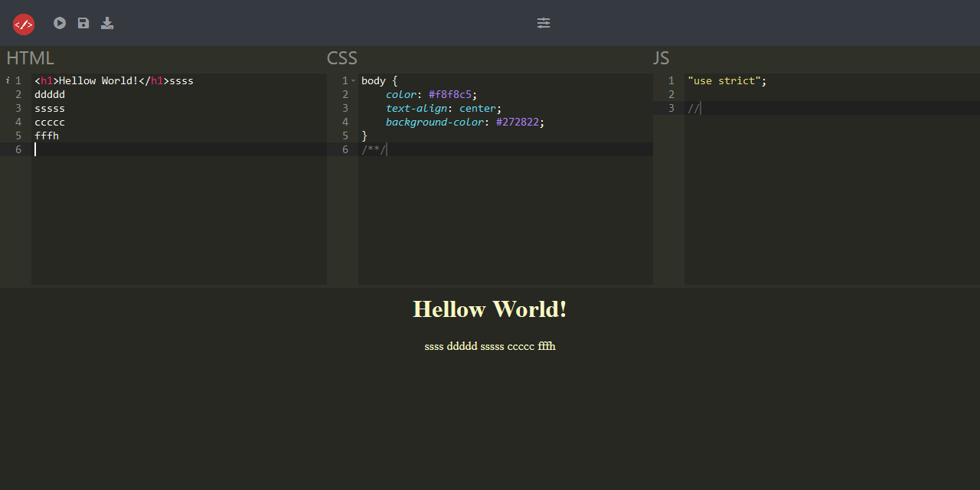980x490 pixels.
Task: Click the h1 tag line in HTML editor
Action: 113,80
